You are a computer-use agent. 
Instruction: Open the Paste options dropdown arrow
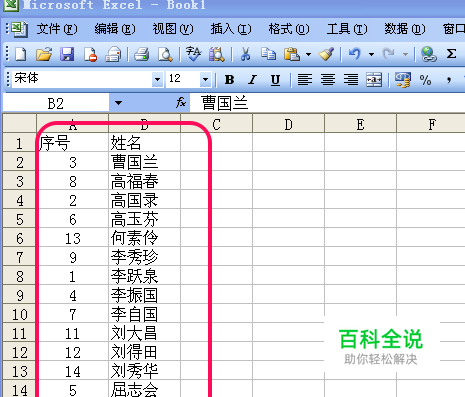[x=309, y=54]
